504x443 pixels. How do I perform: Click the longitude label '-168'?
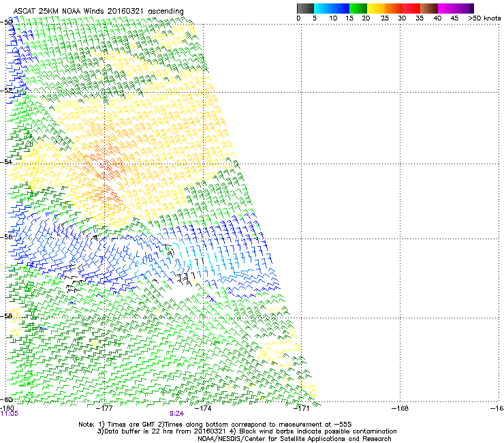click(x=400, y=408)
